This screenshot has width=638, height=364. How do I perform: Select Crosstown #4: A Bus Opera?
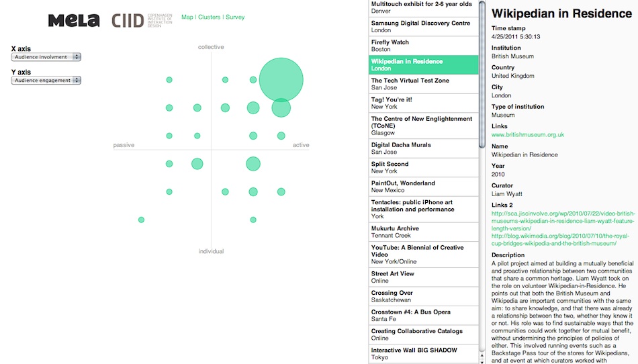pos(424,315)
